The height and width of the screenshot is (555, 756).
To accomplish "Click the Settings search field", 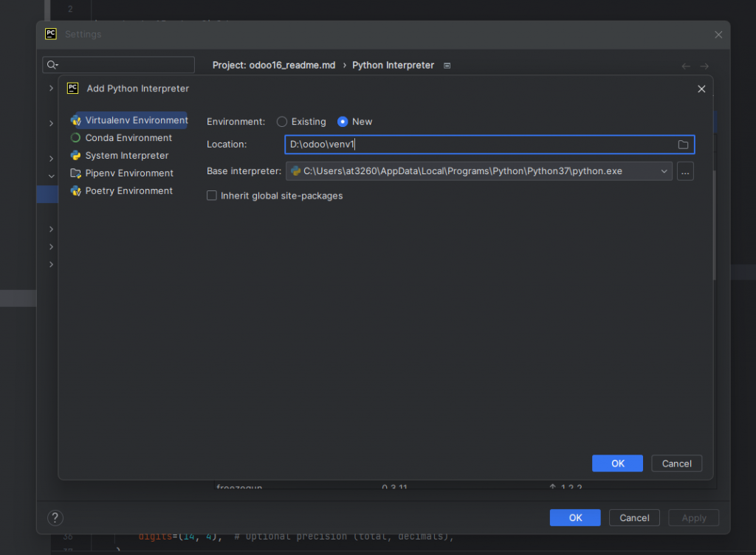I will (x=119, y=64).
